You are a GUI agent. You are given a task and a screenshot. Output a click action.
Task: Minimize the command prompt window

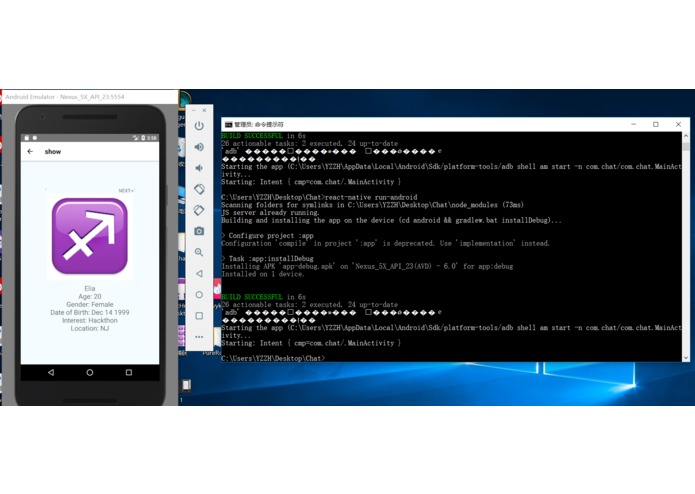pos(633,124)
